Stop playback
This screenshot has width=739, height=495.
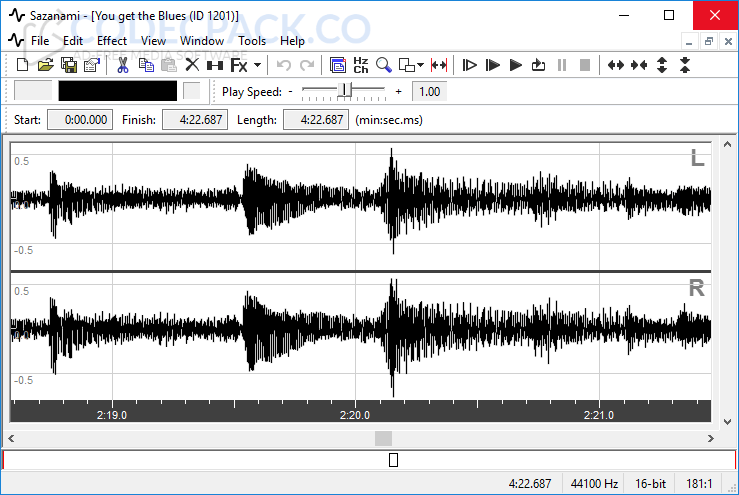pos(585,65)
